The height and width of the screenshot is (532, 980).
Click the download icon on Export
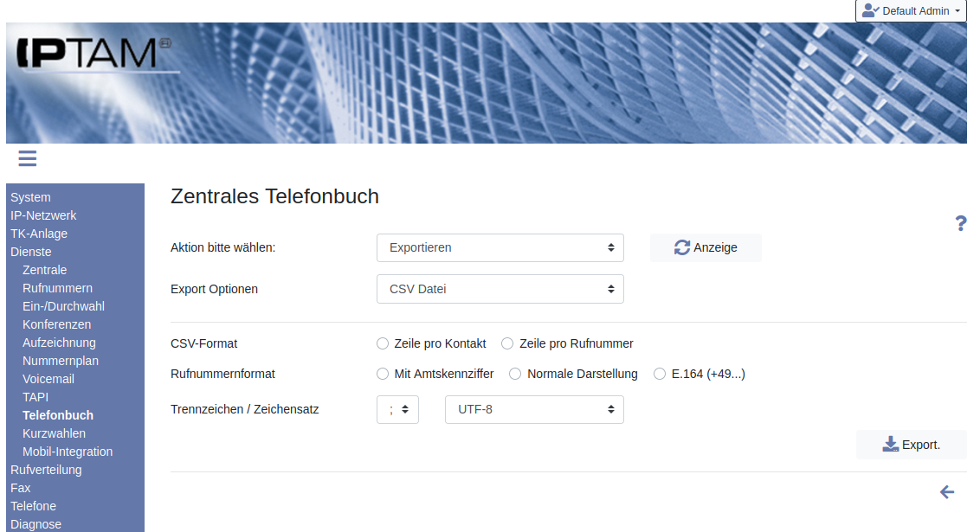(891, 445)
